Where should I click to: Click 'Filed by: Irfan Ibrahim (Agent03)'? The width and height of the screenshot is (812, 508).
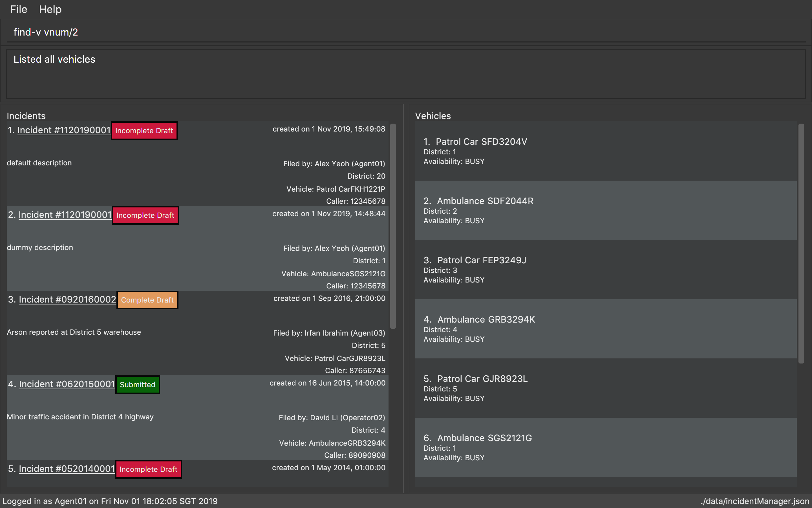tap(329, 333)
